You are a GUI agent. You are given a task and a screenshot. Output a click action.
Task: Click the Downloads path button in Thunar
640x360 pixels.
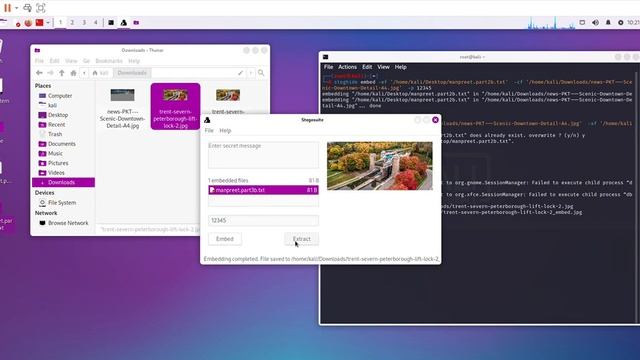pyautogui.click(x=132, y=73)
